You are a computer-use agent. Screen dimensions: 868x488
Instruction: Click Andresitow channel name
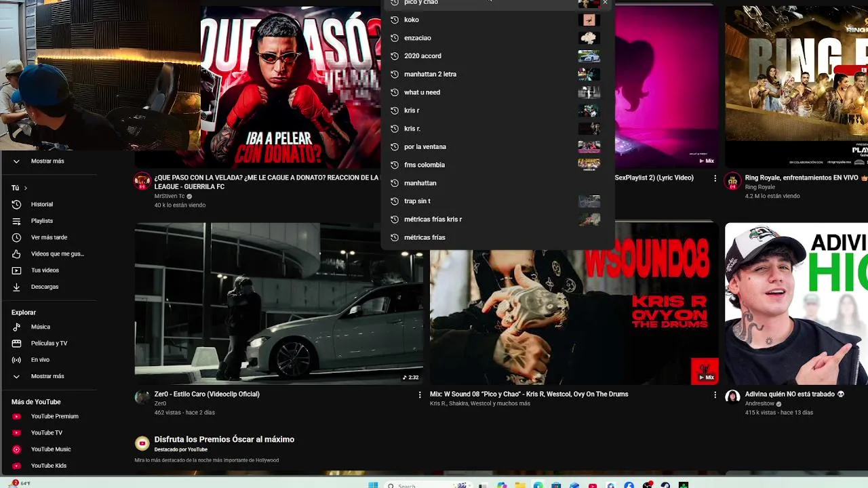coord(760,403)
